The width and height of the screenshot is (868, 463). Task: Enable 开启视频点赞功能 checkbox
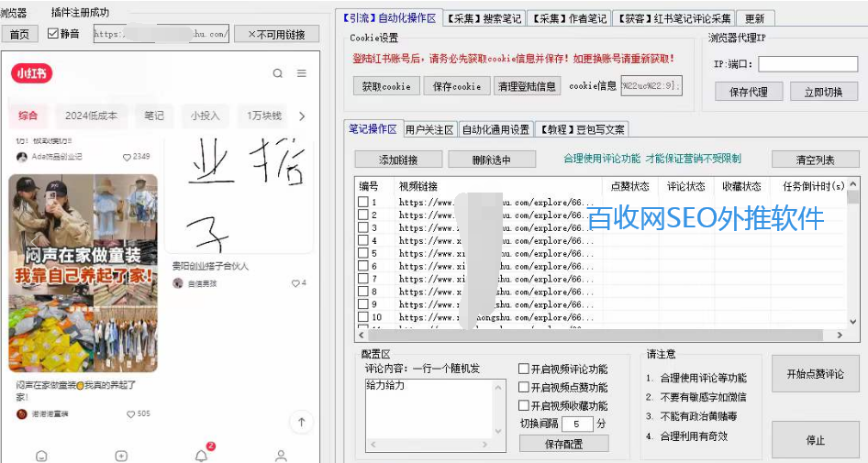524,387
